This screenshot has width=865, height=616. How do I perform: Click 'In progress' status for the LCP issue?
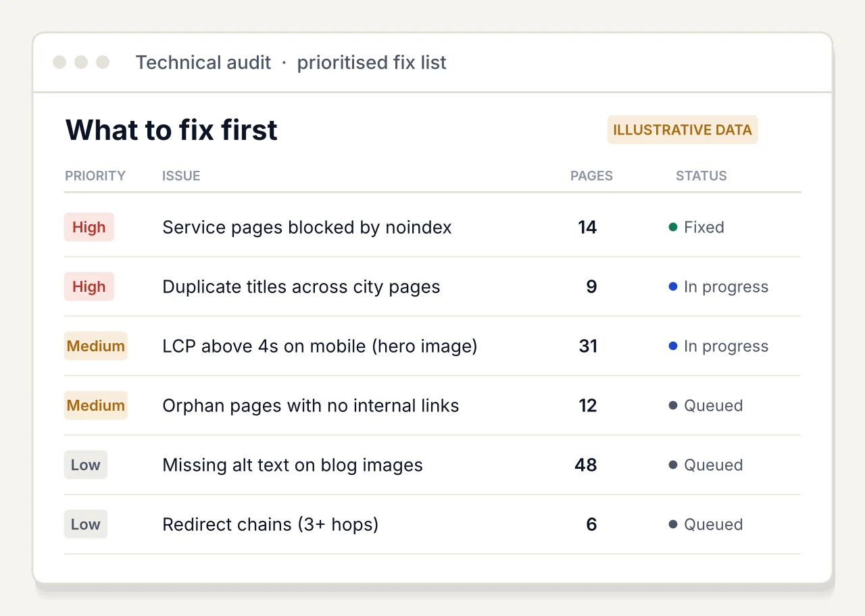coord(718,346)
